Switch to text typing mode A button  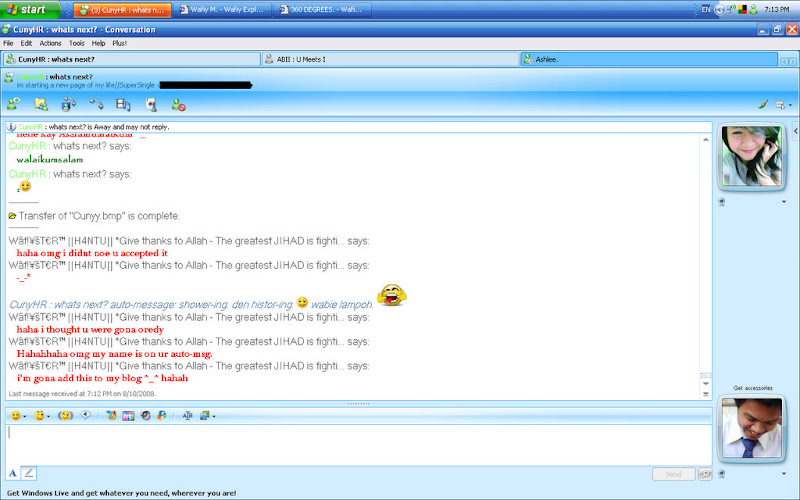13,473
